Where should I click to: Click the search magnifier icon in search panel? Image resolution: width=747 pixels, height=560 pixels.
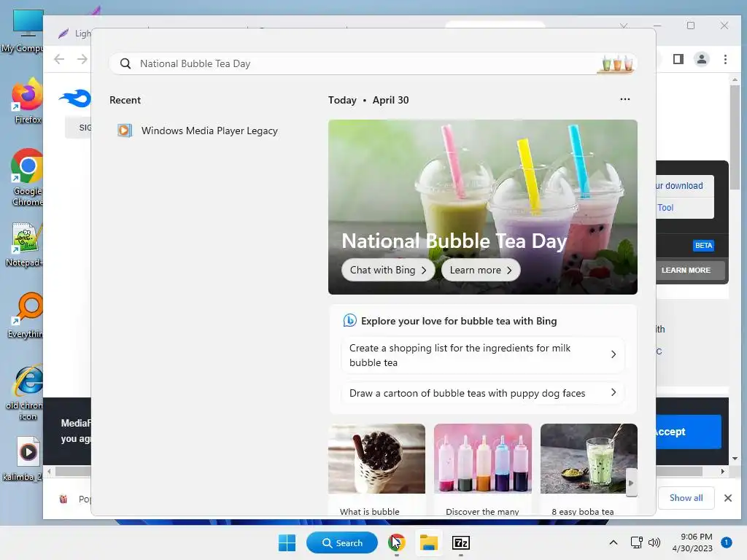point(125,64)
